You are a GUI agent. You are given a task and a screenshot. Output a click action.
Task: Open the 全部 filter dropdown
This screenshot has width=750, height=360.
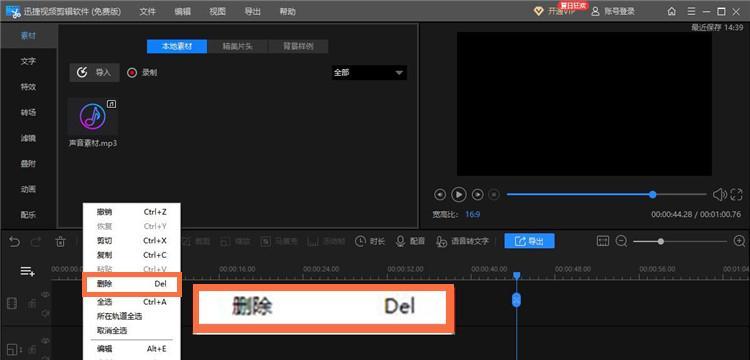tap(369, 73)
